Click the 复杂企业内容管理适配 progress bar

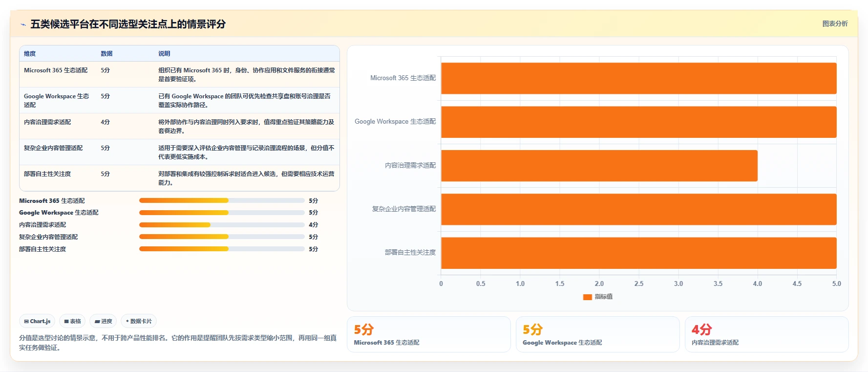[x=222, y=237]
